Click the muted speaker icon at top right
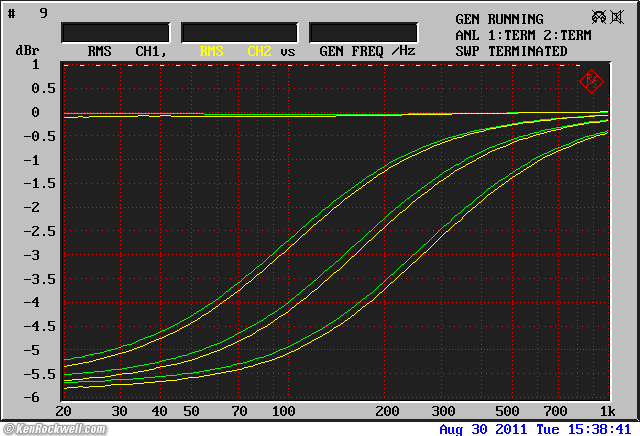640x436 pixels. tap(617, 17)
